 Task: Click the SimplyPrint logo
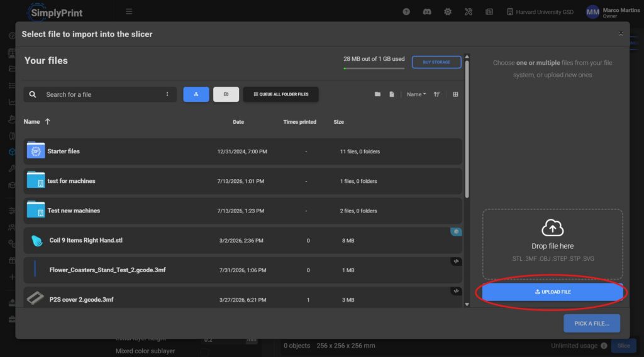[55, 13]
